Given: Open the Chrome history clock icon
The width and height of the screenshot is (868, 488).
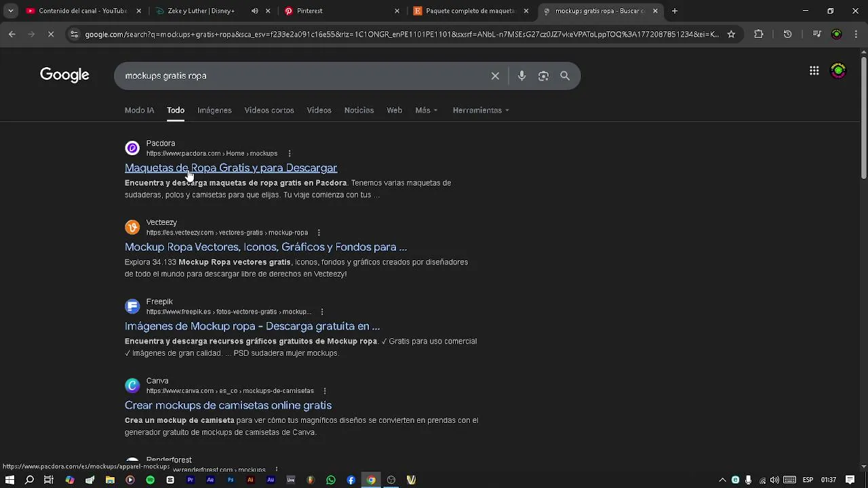Looking at the screenshot, I should [x=787, y=34].
